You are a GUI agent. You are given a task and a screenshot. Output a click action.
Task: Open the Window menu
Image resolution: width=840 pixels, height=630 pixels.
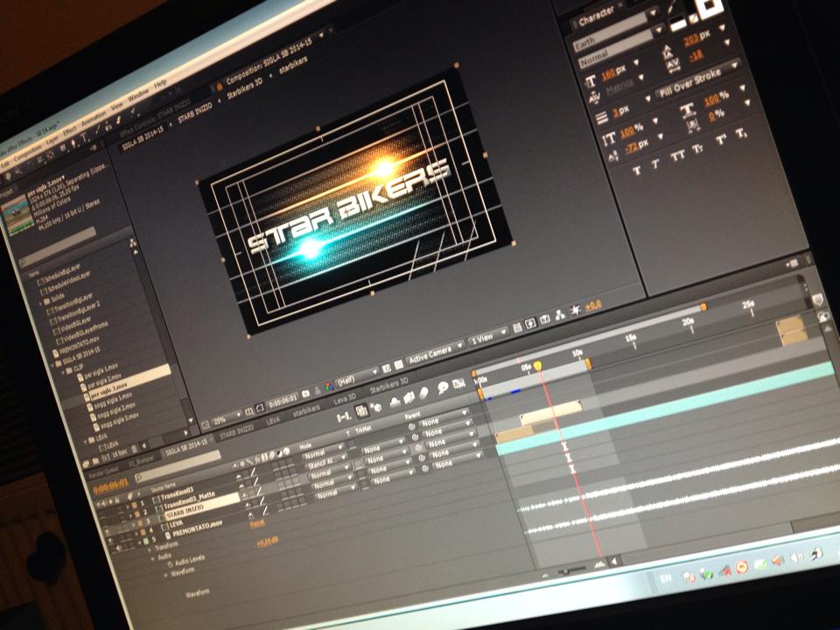(138, 95)
